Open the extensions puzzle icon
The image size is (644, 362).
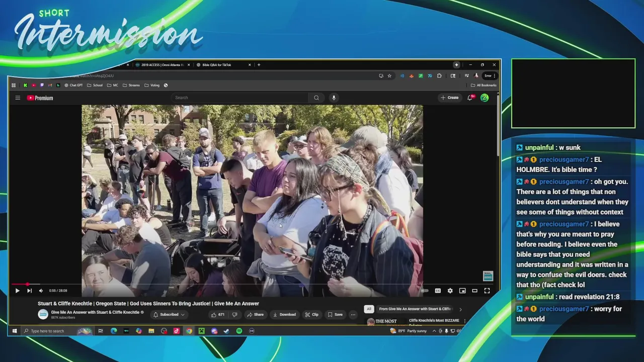coord(439,76)
